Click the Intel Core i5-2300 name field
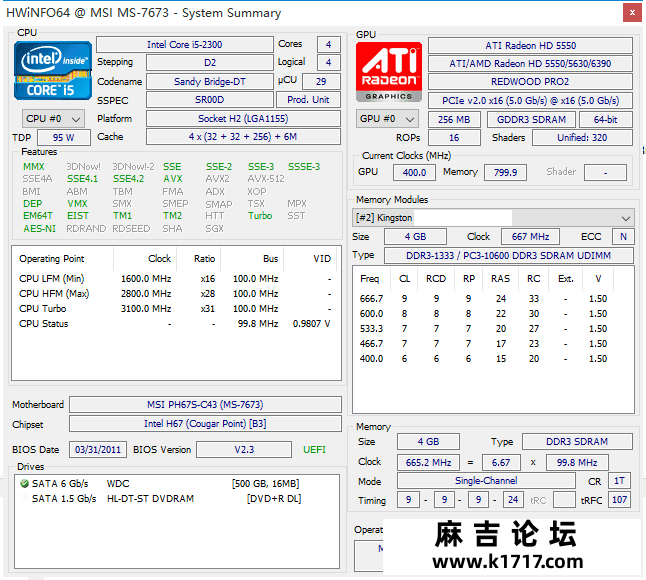 (x=185, y=44)
